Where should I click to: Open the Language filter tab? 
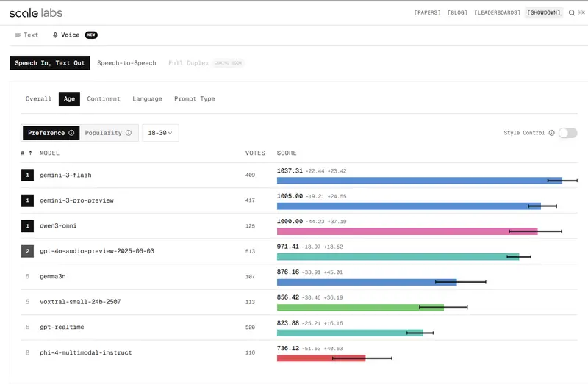point(147,98)
